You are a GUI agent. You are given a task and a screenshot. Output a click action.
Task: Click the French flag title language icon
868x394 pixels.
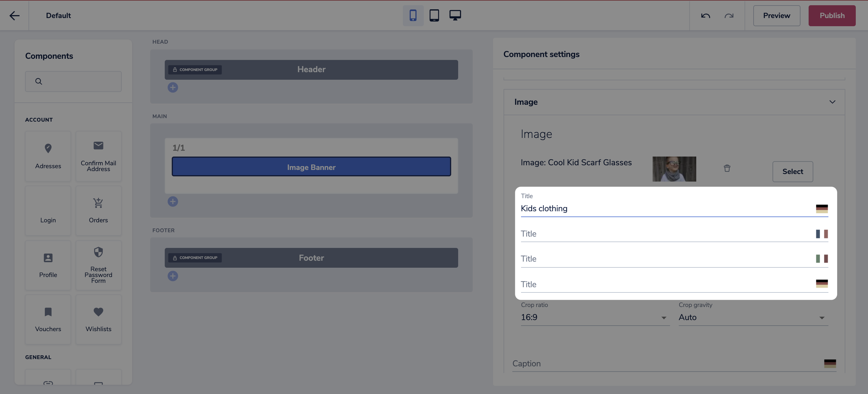[821, 234]
